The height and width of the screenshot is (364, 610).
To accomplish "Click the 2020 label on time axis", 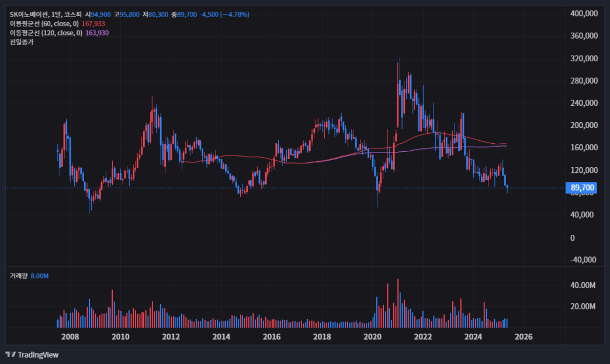I will point(372,337).
